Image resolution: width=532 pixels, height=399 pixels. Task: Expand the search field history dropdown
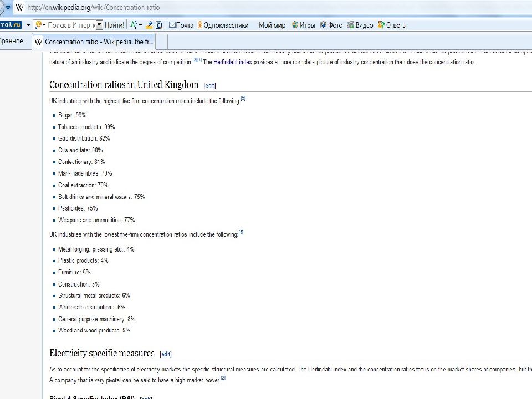coord(99,25)
